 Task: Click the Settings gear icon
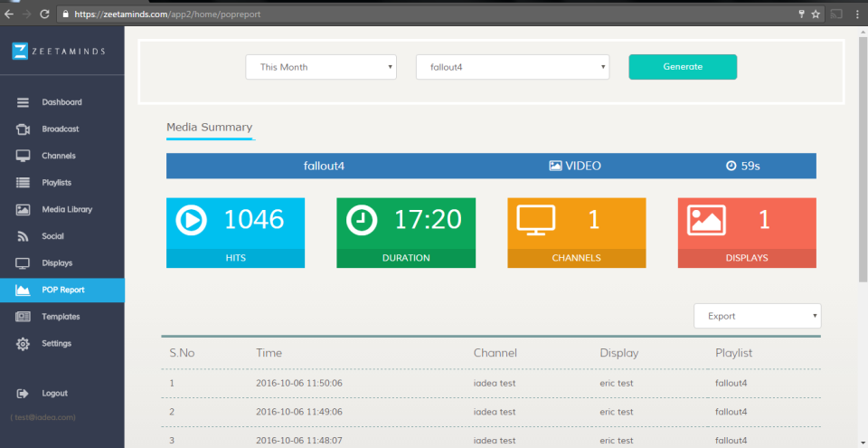[23, 344]
